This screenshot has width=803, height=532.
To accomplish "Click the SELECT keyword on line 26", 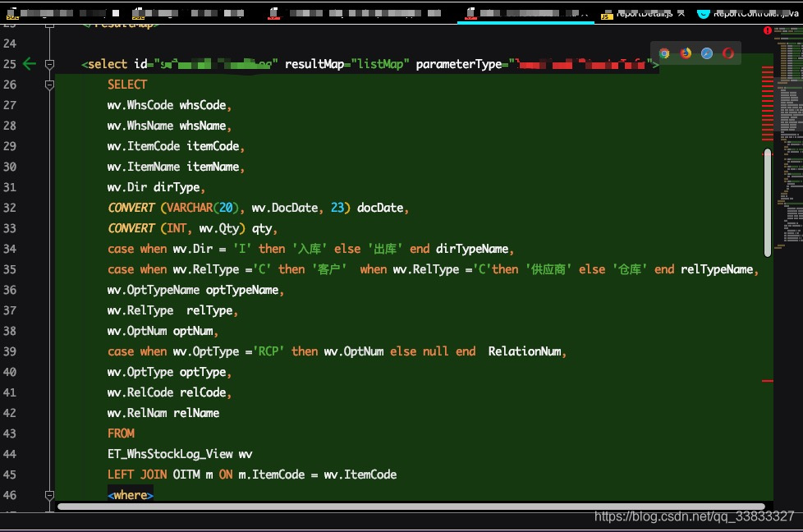I will click(x=127, y=85).
